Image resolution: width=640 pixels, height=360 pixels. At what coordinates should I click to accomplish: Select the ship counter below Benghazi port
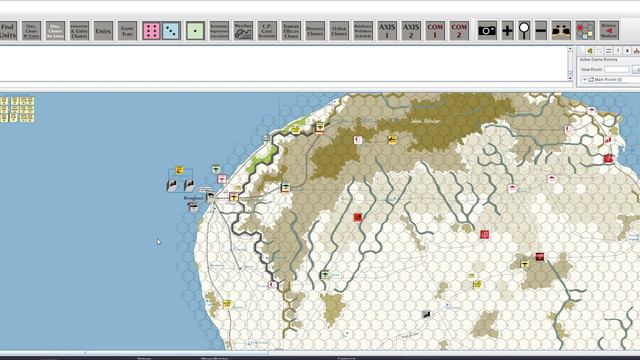pyautogui.click(x=193, y=207)
